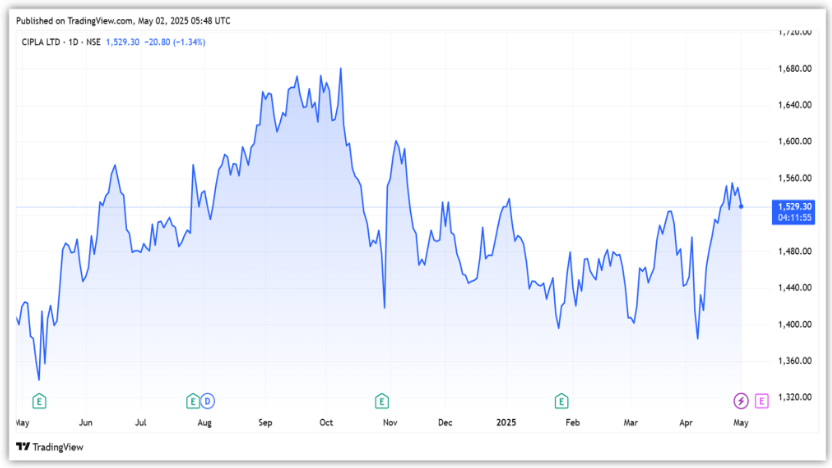Click the blue dividend D marker
Image resolution: width=832 pixels, height=468 pixels.
[207, 401]
